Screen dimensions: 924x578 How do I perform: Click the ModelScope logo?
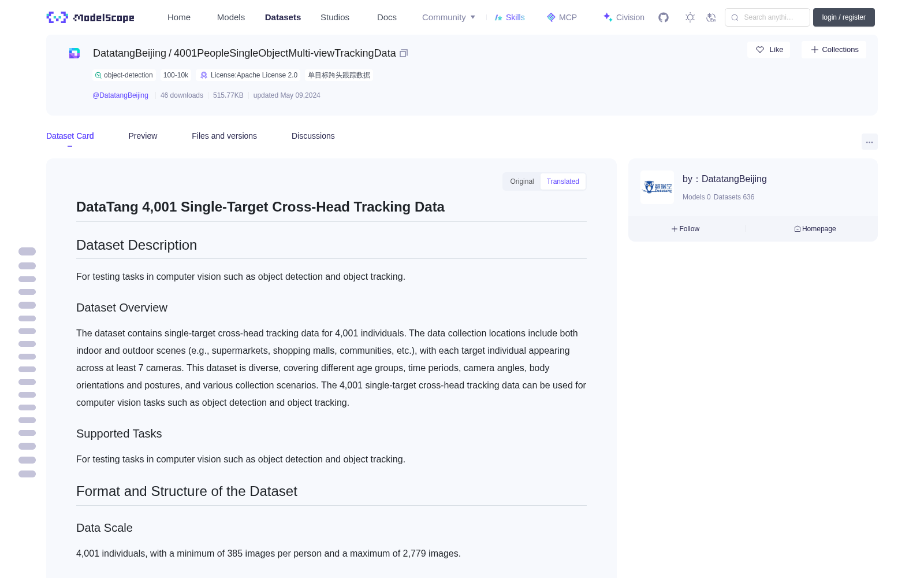tap(91, 17)
